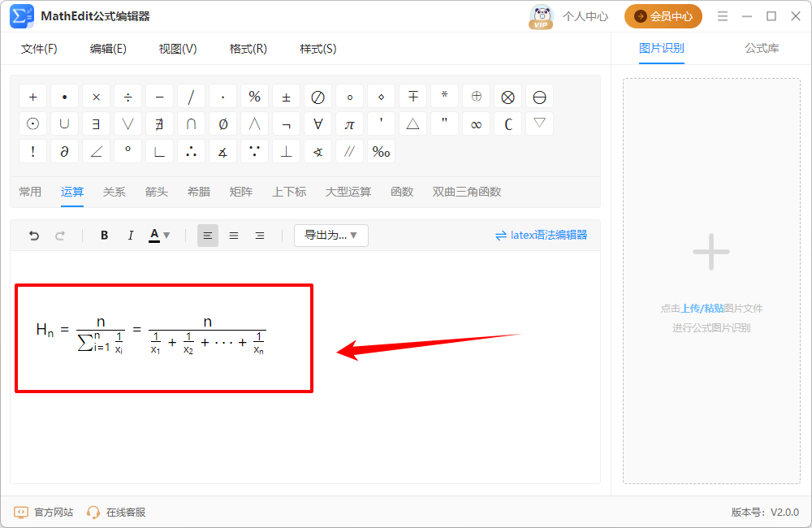The width and height of the screenshot is (812, 528).
Task: Open the 视图(V) menu
Action: [178, 49]
